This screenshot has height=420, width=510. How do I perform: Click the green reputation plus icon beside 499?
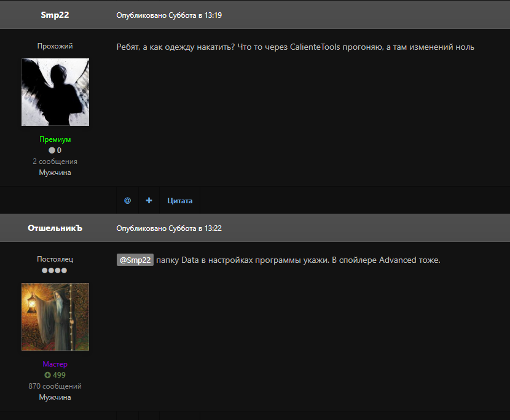tap(47, 375)
